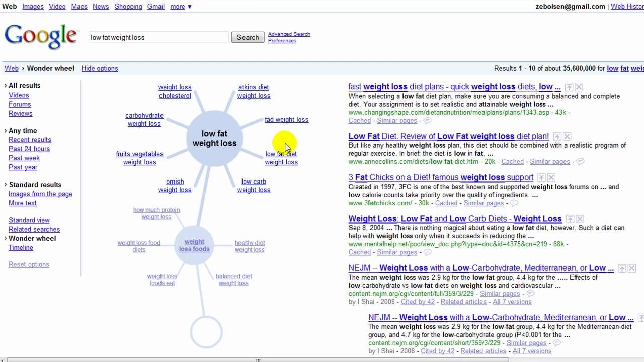
Task: Open Shopping in the top navigation
Action: click(128, 7)
